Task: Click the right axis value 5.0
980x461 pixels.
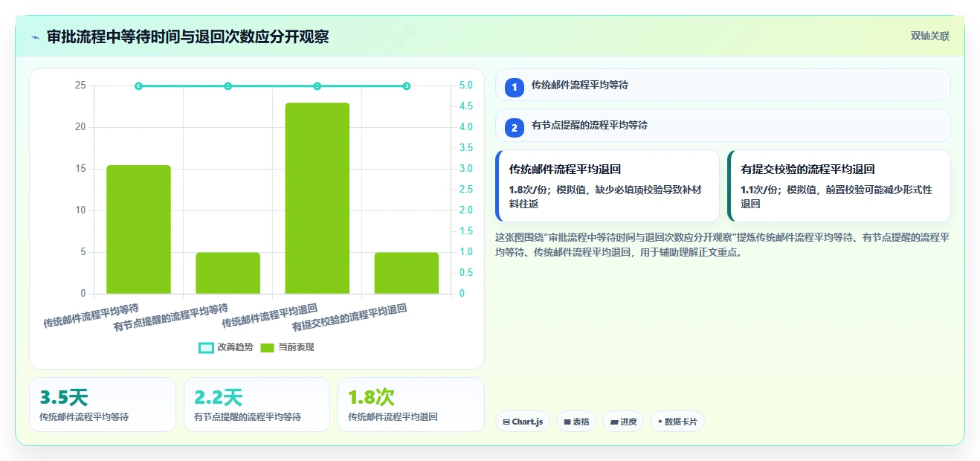Action: click(466, 86)
